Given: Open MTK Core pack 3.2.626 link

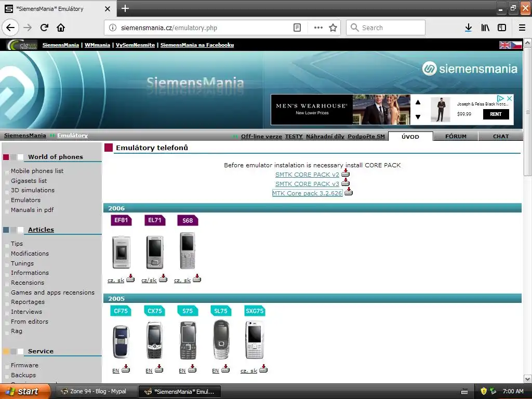Looking at the screenshot, I should tap(308, 193).
